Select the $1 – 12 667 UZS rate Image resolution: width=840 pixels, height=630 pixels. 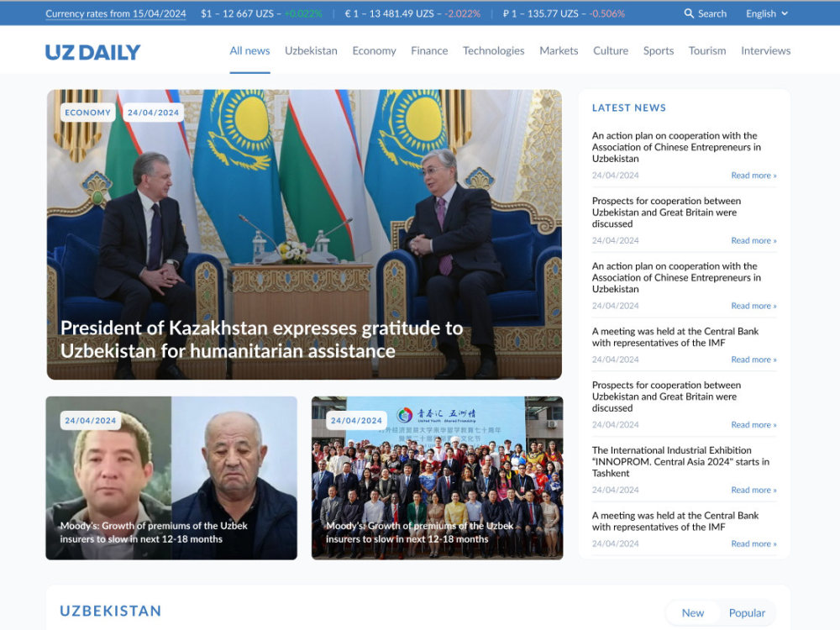(x=237, y=13)
